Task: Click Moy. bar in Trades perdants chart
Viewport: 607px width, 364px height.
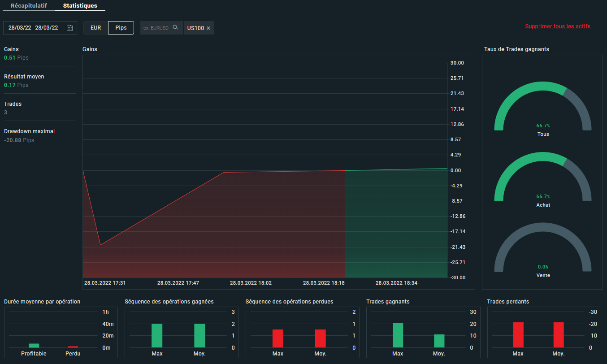Action: (559, 335)
